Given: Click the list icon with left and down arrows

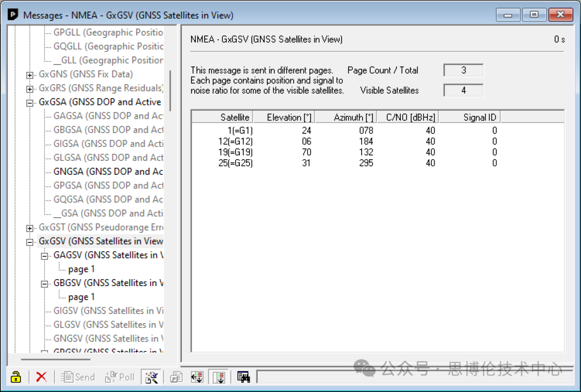Looking at the screenshot, I should pos(197,377).
